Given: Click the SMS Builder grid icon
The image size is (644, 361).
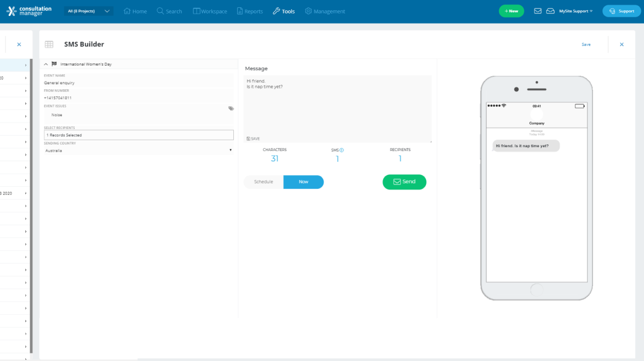Looking at the screenshot, I should [49, 44].
